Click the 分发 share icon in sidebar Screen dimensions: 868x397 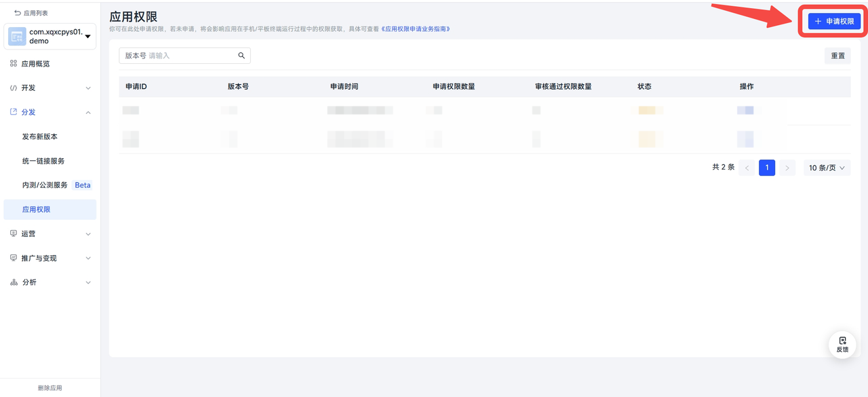14,112
